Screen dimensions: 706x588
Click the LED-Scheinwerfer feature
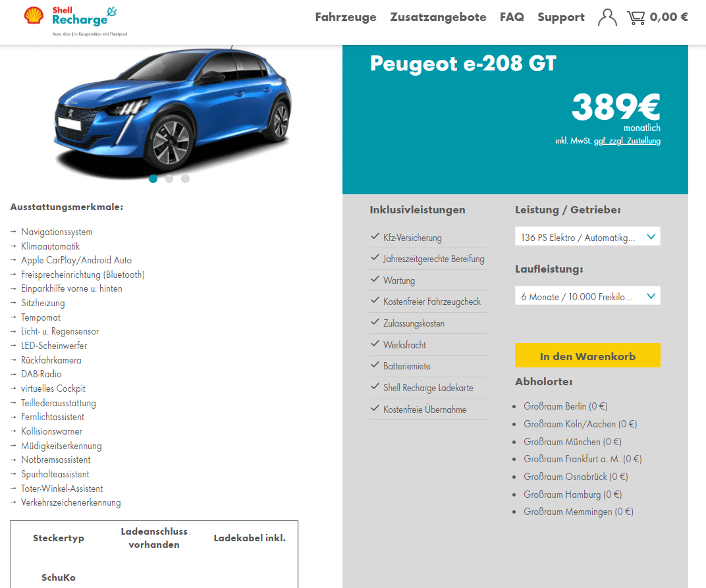(54, 346)
